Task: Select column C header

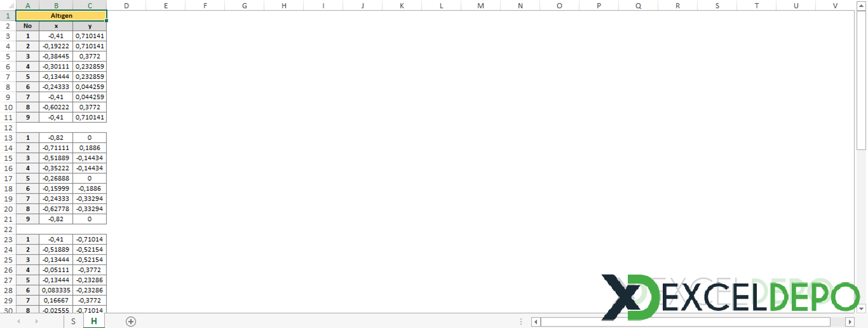Action: (x=90, y=5)
